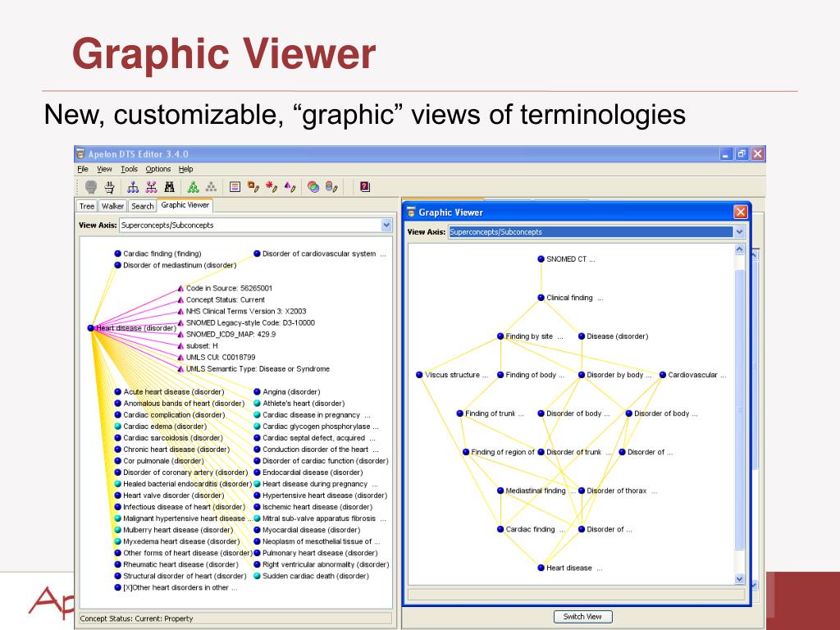Select the Mediastinal finding node
The width and height of the screenshot is (840, 630).
point(536,491)
